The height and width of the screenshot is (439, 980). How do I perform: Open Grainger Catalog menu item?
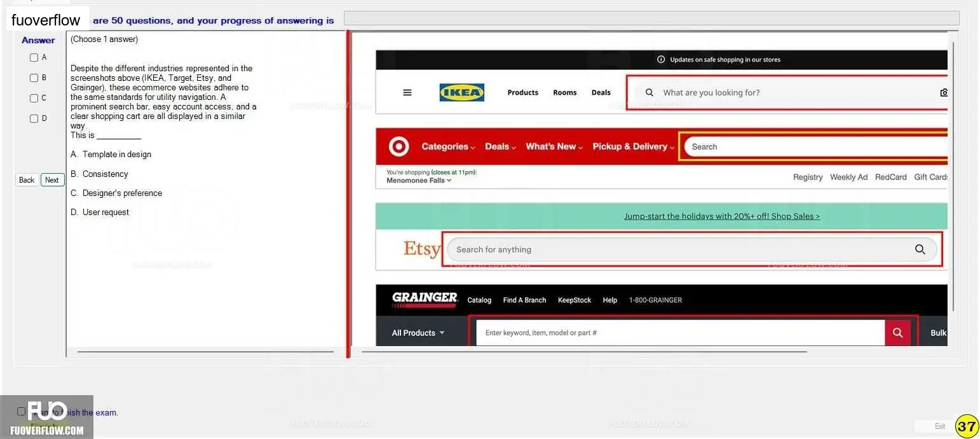point(479,300)
